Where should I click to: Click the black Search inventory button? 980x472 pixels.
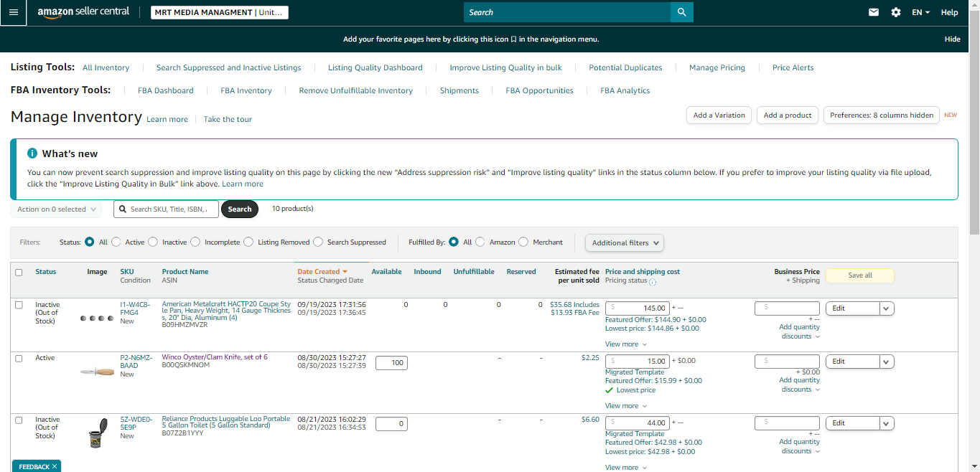[x=240, y=209]
